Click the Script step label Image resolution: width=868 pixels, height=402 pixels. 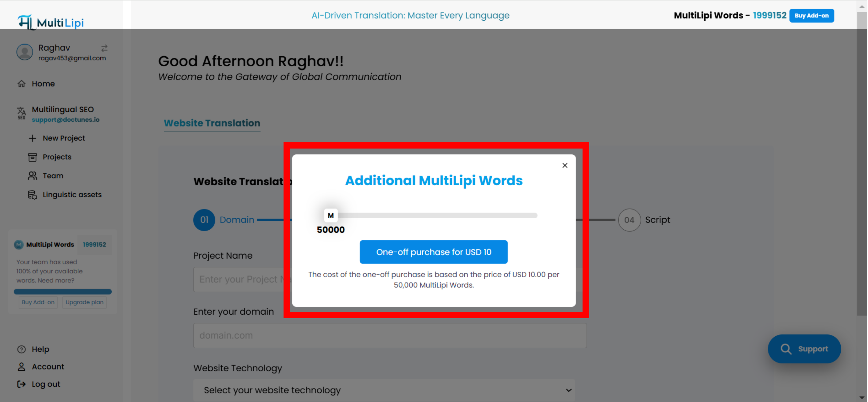pyautogui.click(x=657, y=220)
